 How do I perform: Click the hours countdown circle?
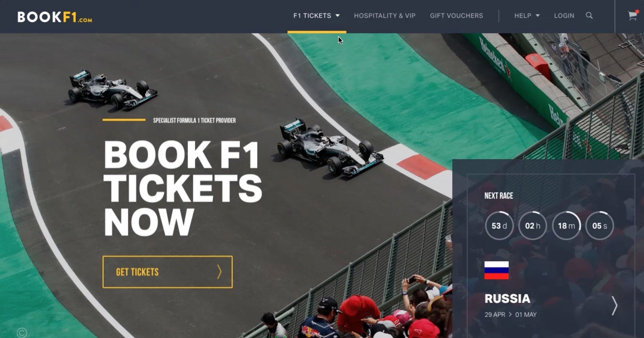(x=532, y=226)
